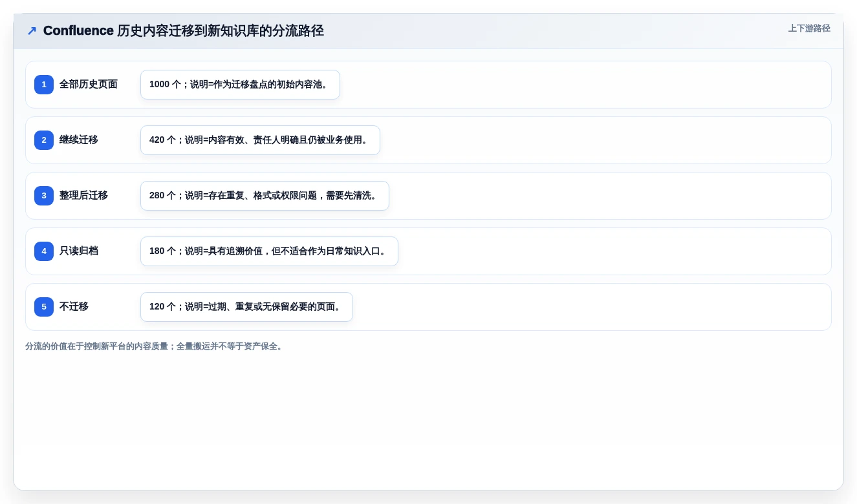Viewport: 857px width, 504px height.
Task: Select the 继续迁移 row label
Action: (x=79, y=140)
